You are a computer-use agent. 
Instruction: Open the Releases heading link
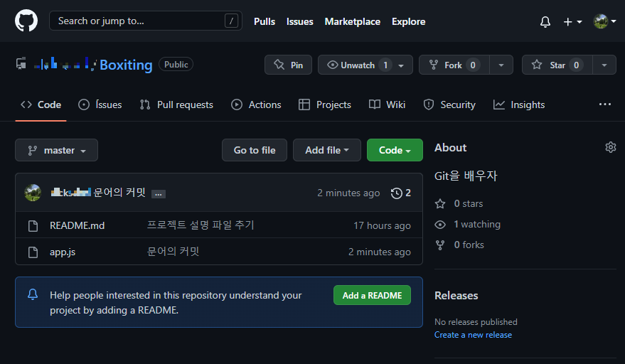[456, 296]
